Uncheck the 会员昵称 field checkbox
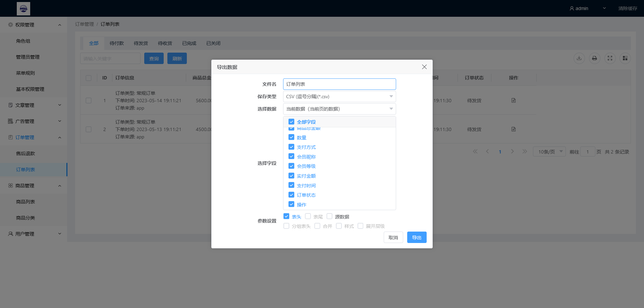The image size is (644, 308). click(291, 157)
